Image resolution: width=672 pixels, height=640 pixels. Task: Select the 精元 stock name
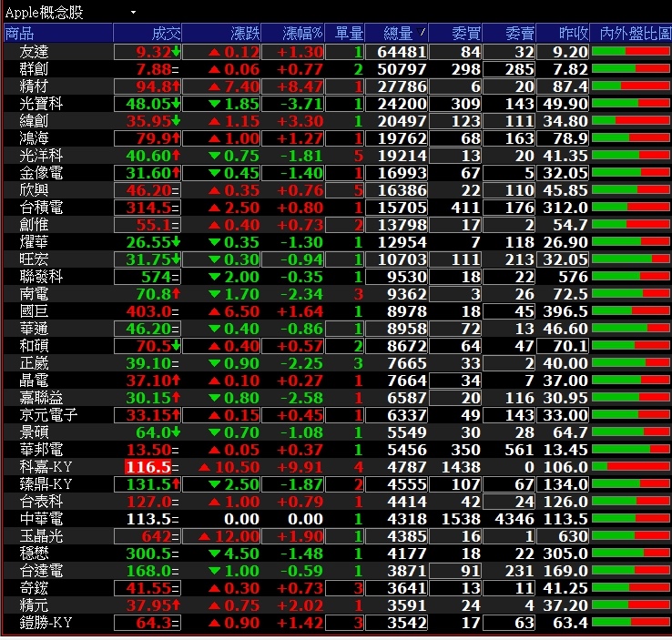click(34, 605)
